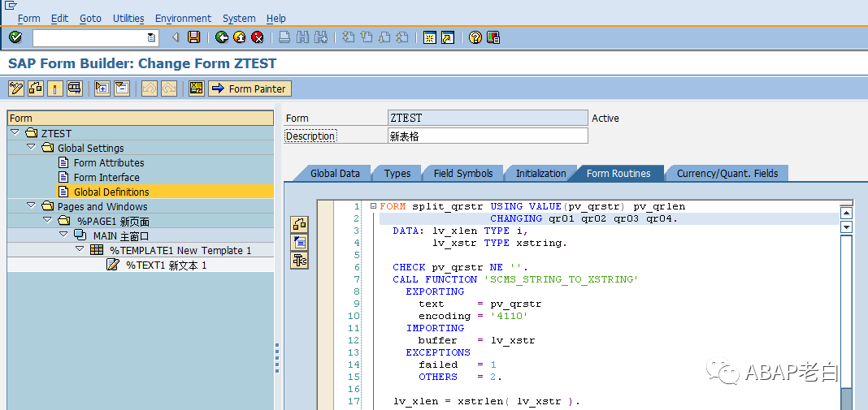868x410 pixels.
Task: Click the Previous Page icon
Action: click(x=366, y=37)
